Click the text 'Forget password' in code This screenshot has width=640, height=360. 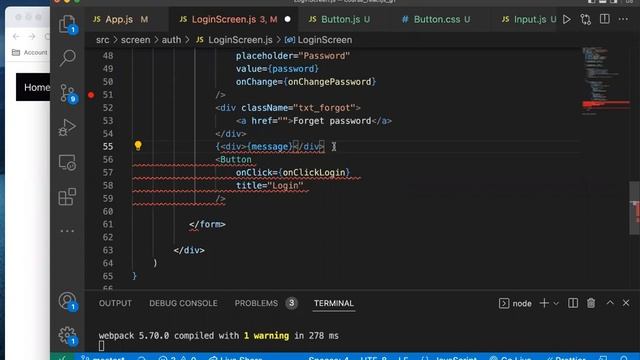coord(332,121)
